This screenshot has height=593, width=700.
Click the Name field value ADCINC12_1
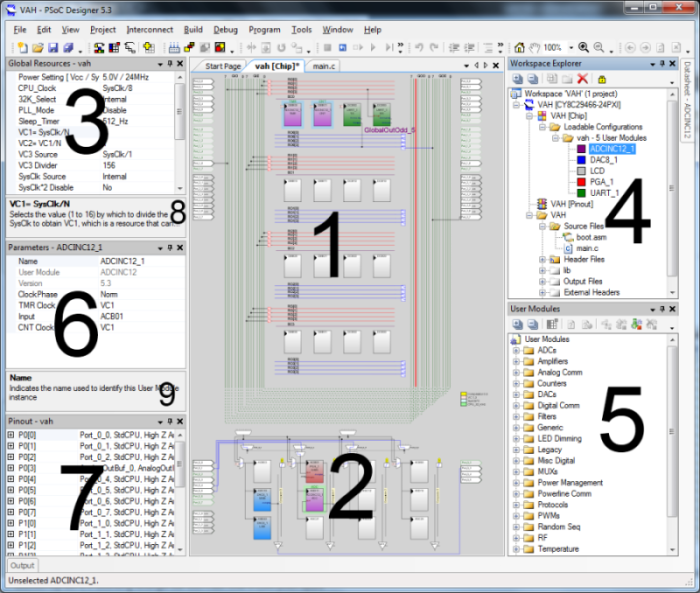pyautogui.click(x=123, y=261)
